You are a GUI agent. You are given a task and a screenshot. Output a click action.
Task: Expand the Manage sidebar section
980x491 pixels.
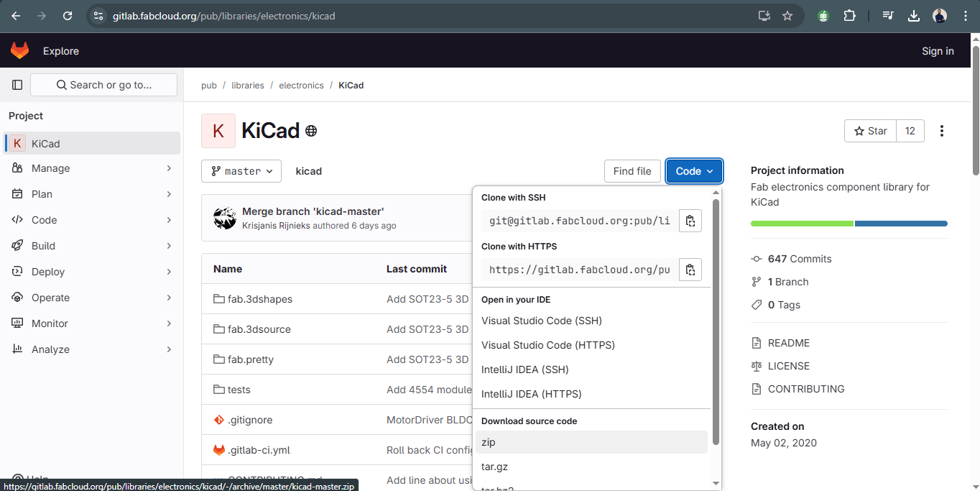(92, 168)
